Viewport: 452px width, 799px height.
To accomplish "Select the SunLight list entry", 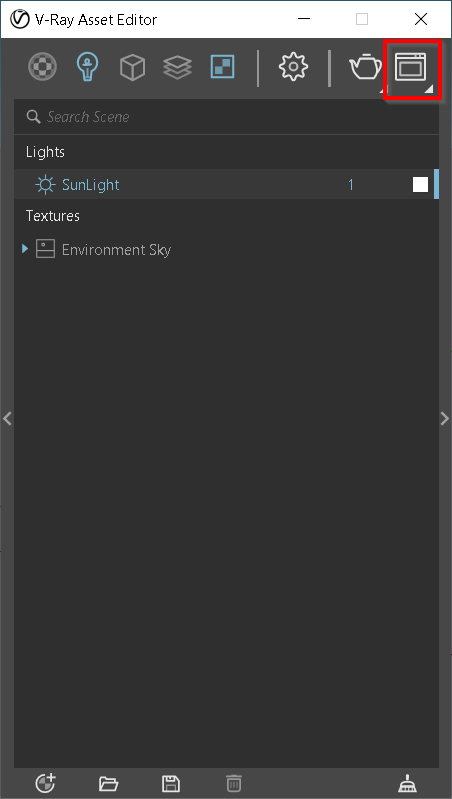I will coord(226,184).
